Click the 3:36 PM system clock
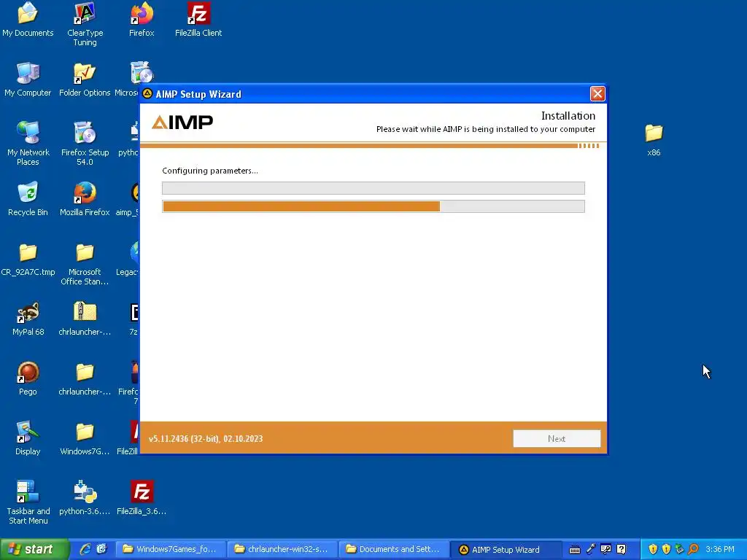Viewport: 747px width, 560px height. (720, 549)
